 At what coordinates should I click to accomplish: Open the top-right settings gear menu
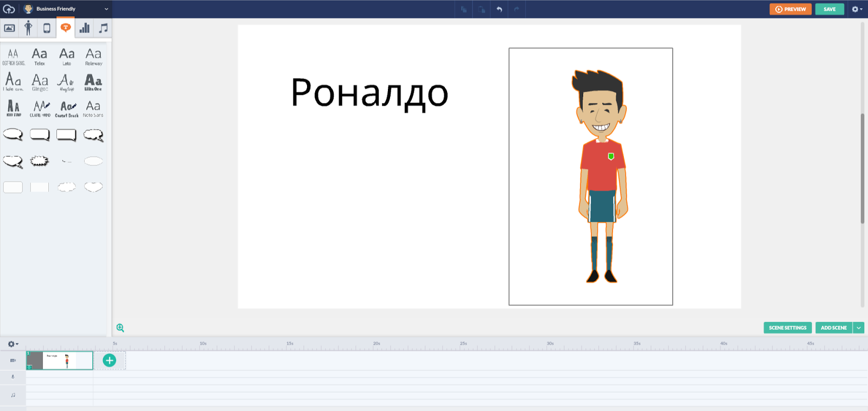(857, 9)
